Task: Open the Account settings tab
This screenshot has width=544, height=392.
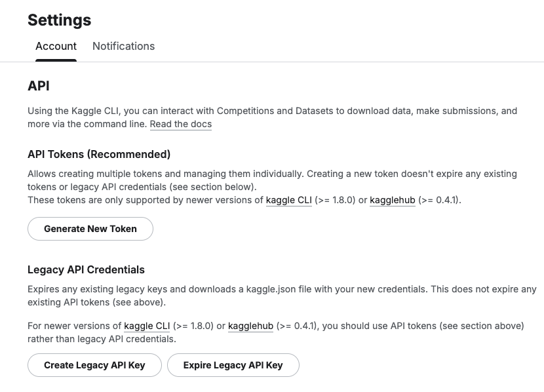Action: 56,47
